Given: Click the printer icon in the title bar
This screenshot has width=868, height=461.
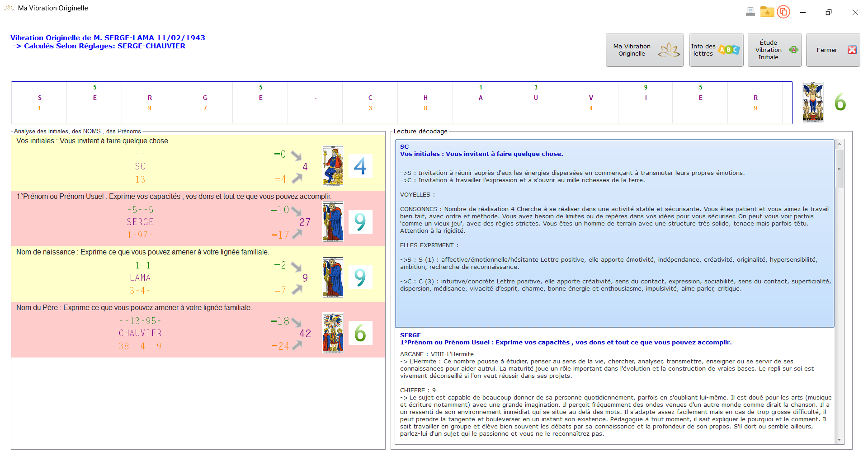Looking at the screenshot, I should (750, 12).
